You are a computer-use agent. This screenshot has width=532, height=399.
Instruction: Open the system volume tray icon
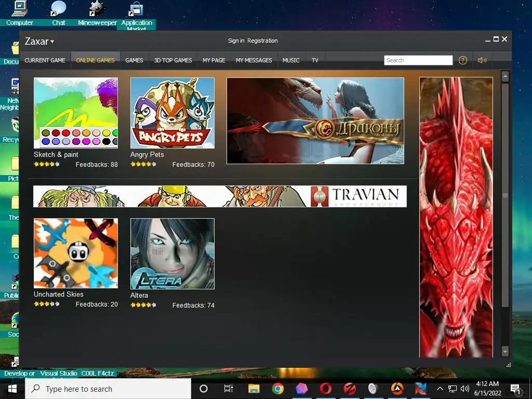coord(465,389)
